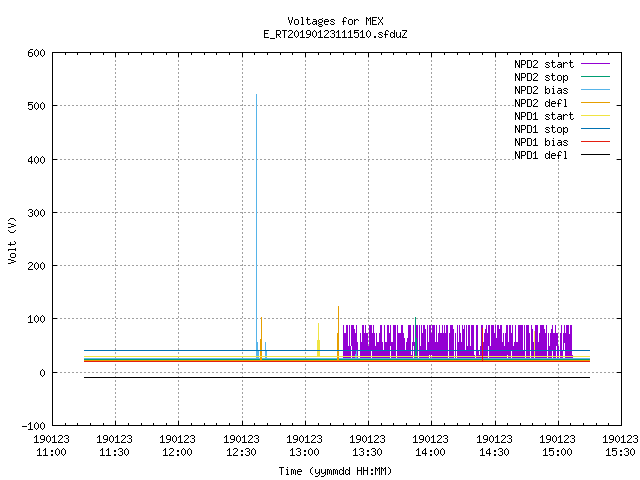Click the 15:00 x-axis time label
640x480 pixels.
(x=557, y=452)
